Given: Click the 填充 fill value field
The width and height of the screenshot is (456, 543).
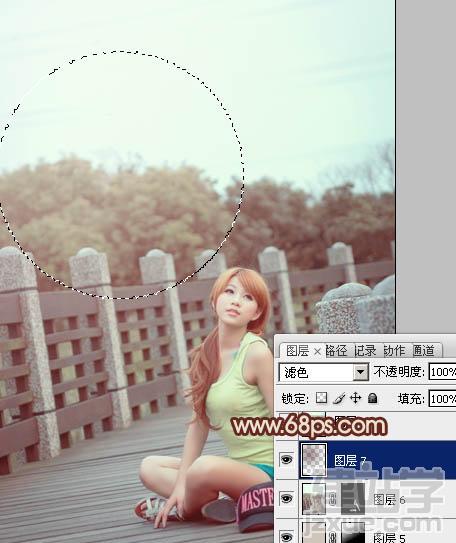Looking at the screenshot, I should (x=442, y=399).
